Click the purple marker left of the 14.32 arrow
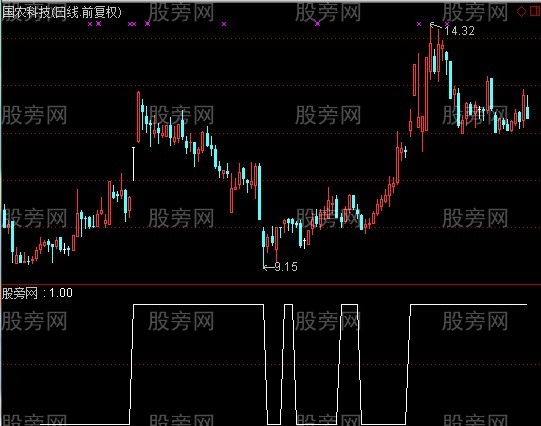Screen dimensions: 541x426 pyautogui.click(x=419, y=24)
